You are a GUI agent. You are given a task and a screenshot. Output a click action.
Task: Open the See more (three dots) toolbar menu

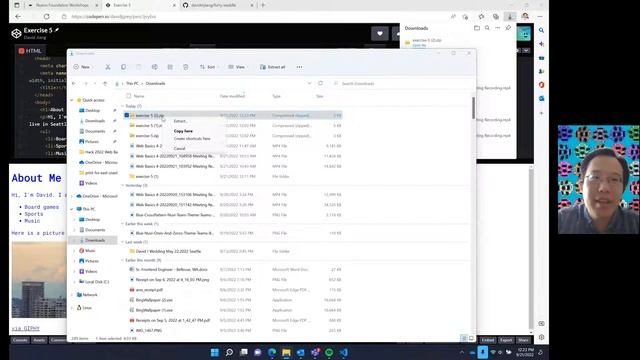pyautogui.click(x=300, y=67)
